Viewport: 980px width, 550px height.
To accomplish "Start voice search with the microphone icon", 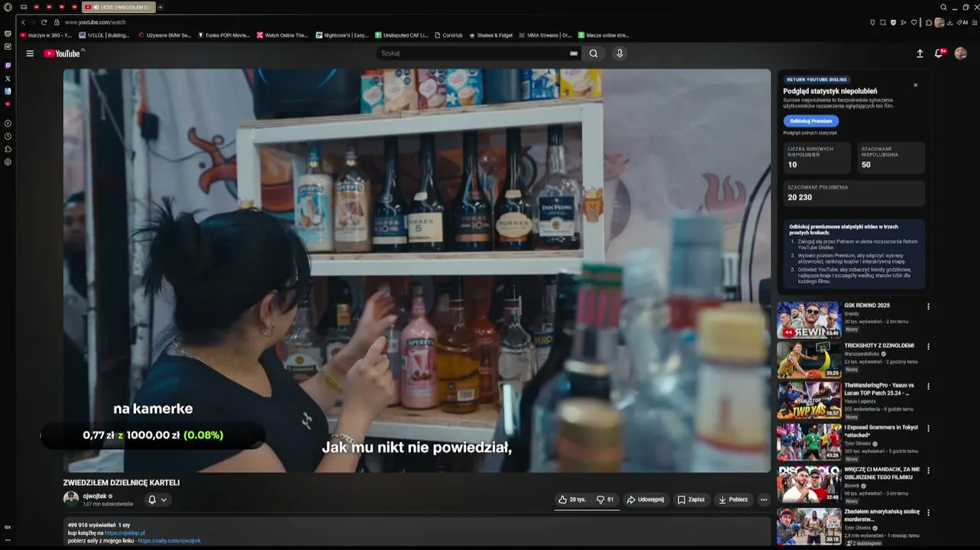I will [619, 53].
